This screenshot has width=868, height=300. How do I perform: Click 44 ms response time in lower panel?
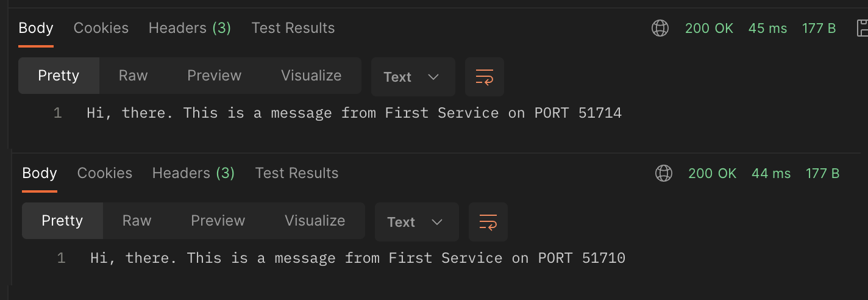tap(771, 173)
